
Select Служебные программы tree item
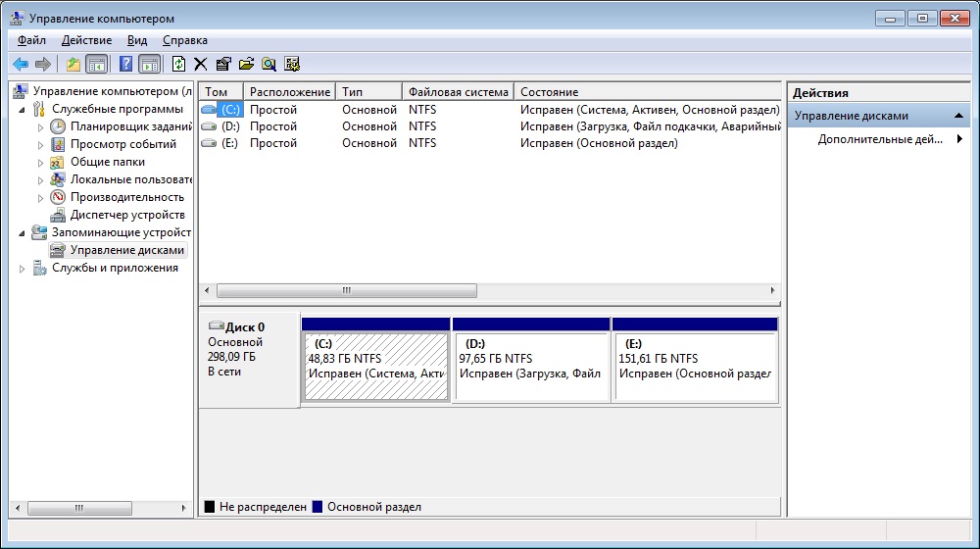point(118,109)
